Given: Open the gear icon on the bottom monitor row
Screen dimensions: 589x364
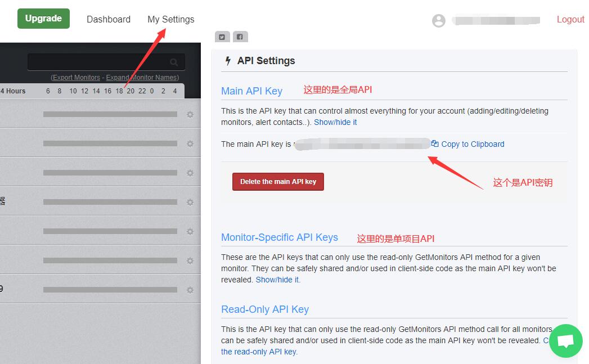Looking at the screenshot, I should pos(190,289).
